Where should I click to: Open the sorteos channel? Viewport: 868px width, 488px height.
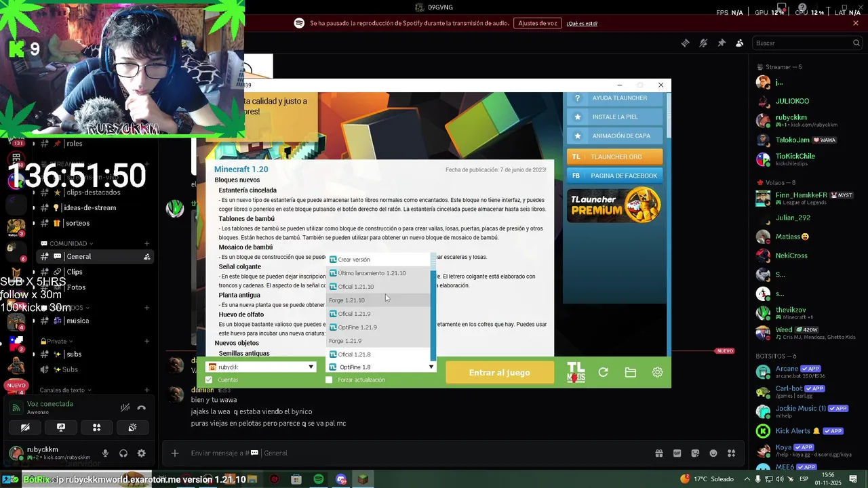96,223
